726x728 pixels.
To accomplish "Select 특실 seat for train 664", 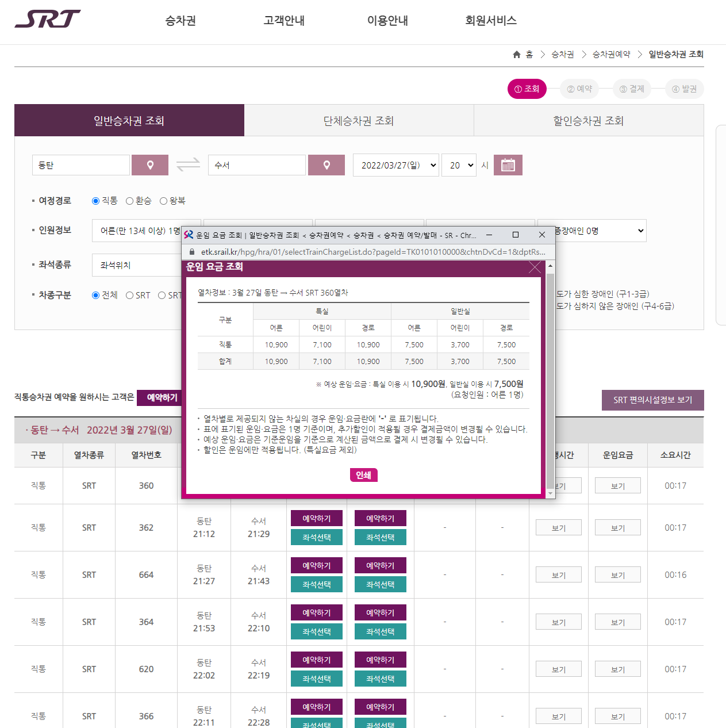I will pyautogui.click(x=317, y=584).
